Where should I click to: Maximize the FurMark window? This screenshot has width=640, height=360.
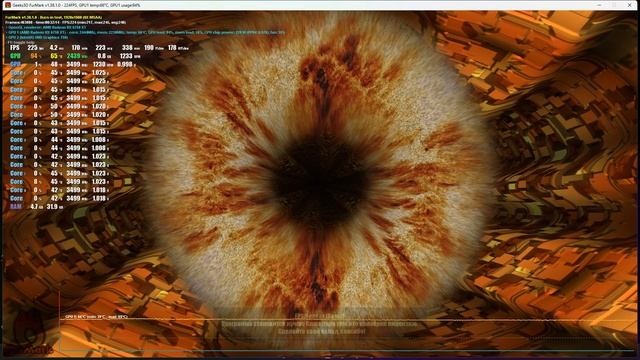[614, 5]
